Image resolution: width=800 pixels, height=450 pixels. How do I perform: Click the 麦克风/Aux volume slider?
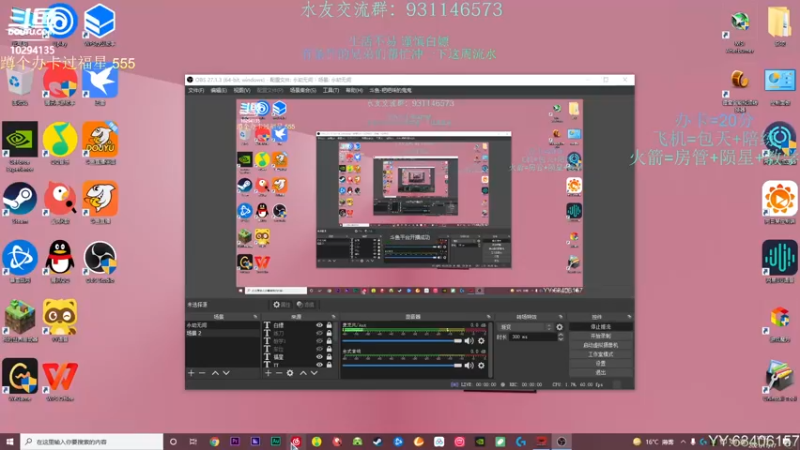(402, 341)
